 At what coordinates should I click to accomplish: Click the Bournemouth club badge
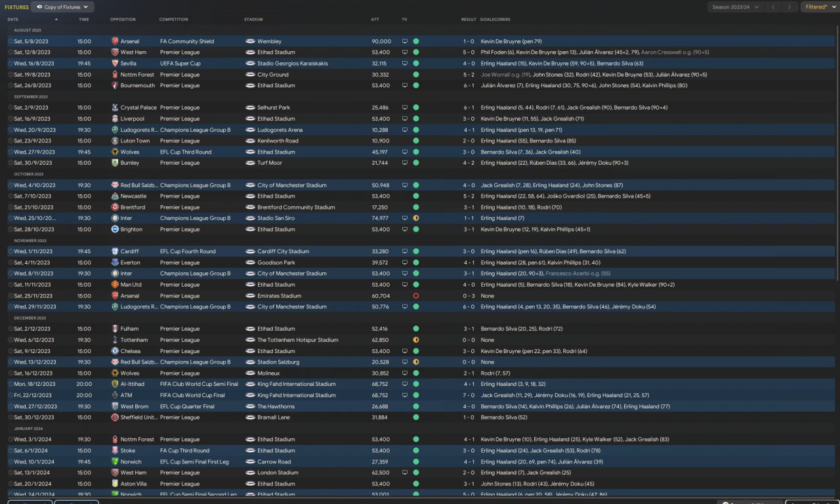point(115,85)
